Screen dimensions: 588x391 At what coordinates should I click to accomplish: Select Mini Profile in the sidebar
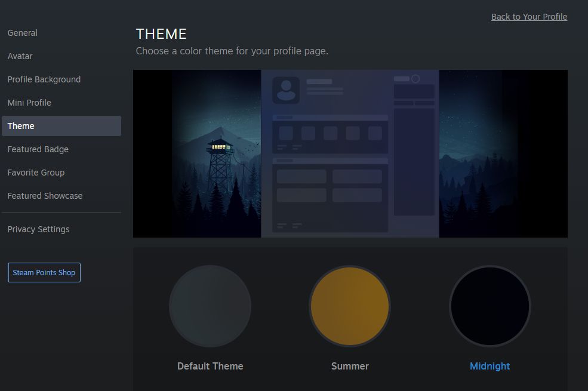[29, 103]
